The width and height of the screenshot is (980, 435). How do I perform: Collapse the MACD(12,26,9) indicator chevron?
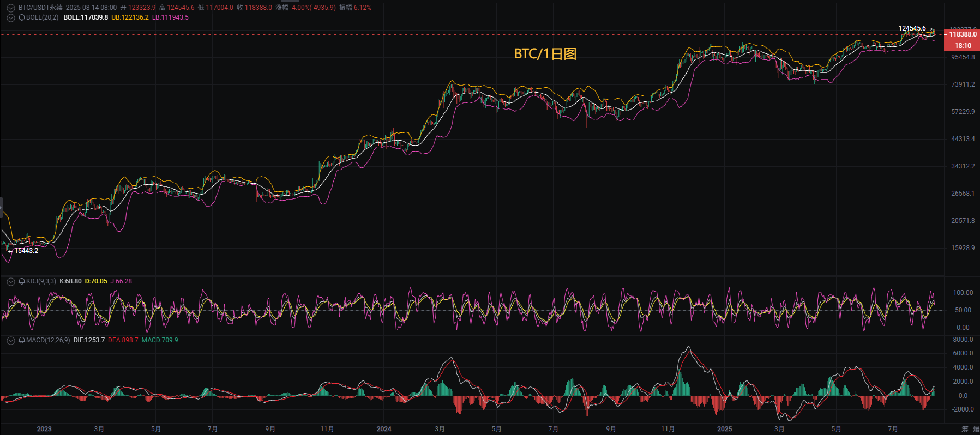pos(10,341)
